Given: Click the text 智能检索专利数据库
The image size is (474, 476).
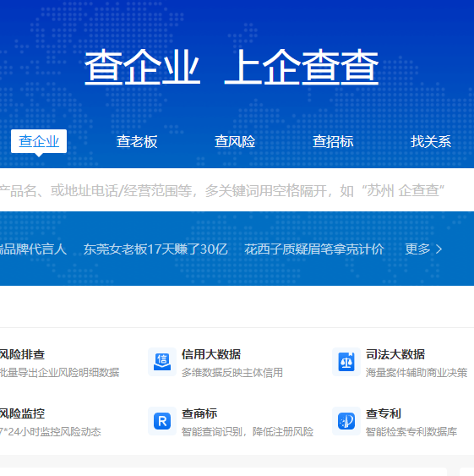Looking at the screenshot, I should tap(411, 432).
